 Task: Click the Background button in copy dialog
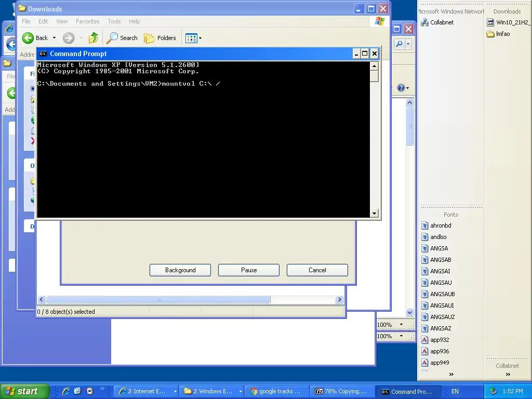click(180, 270)
